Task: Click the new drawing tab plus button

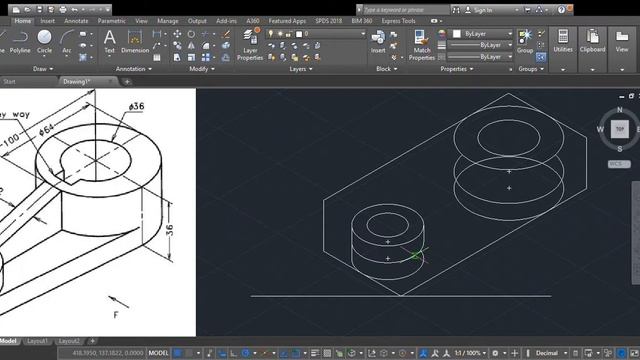Action: pyautogui.click(x=127, y=82)
